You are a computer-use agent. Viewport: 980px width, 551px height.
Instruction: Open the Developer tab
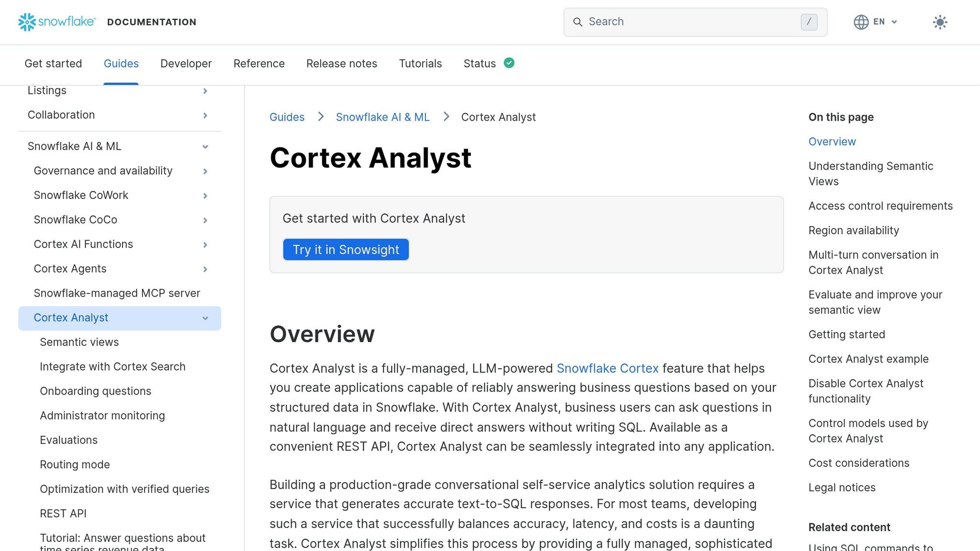click(x=186, y=64)
